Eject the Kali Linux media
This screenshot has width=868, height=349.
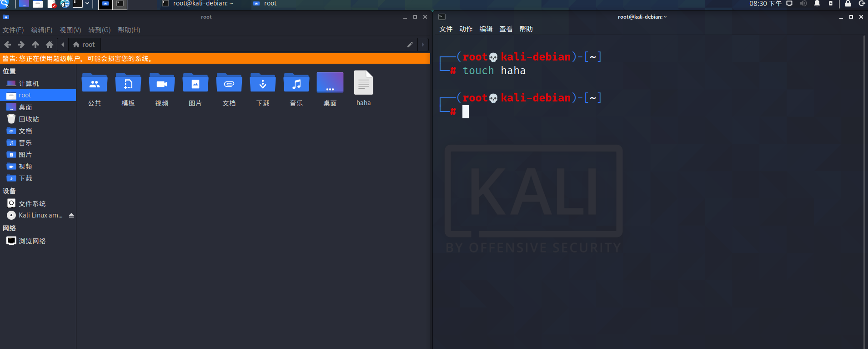[71, 215]
